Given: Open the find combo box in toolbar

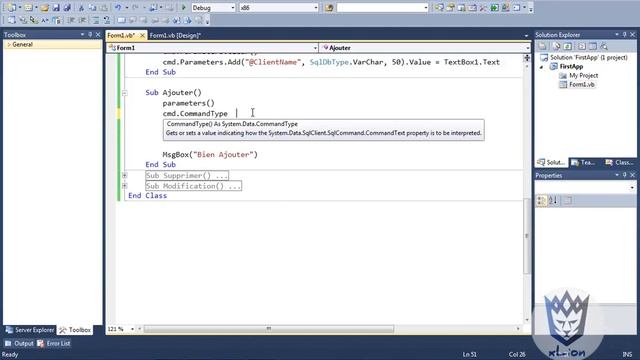Looking at the screenshot, I should (x=426, y=8).
